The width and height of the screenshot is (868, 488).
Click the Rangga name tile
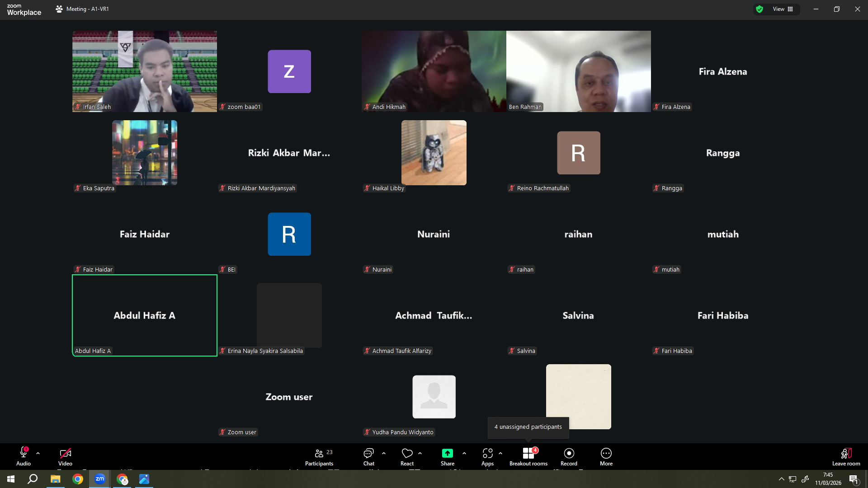pyautogui.click(x=723, y=153)
